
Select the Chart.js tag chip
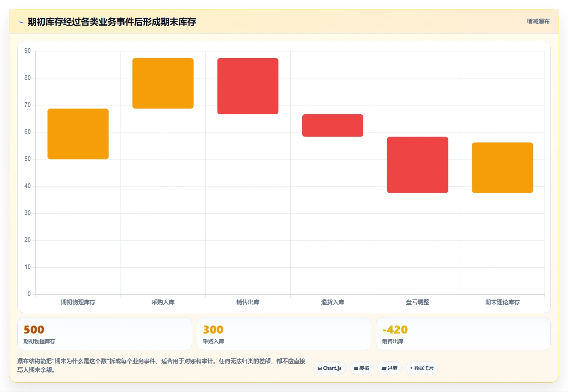coord(330,368)
